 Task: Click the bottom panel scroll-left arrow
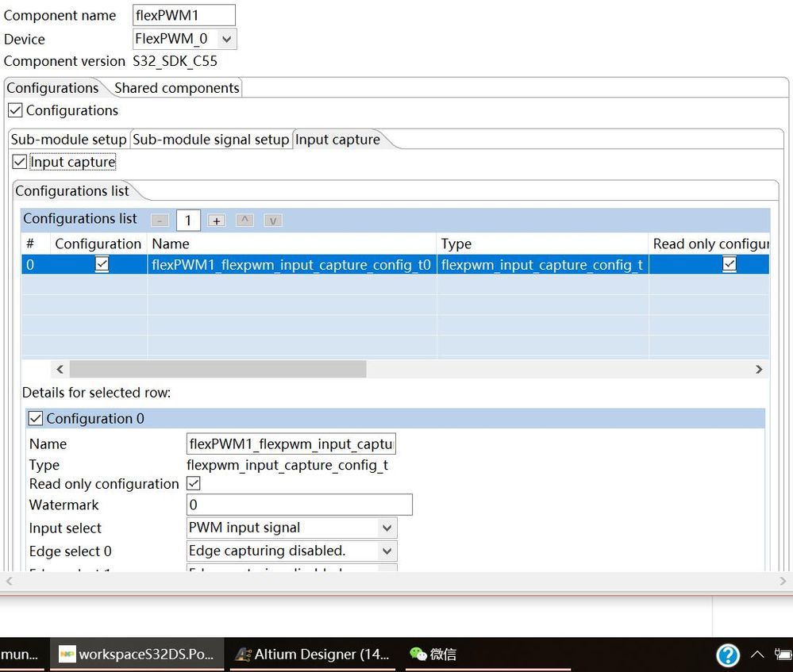point(9,581)
